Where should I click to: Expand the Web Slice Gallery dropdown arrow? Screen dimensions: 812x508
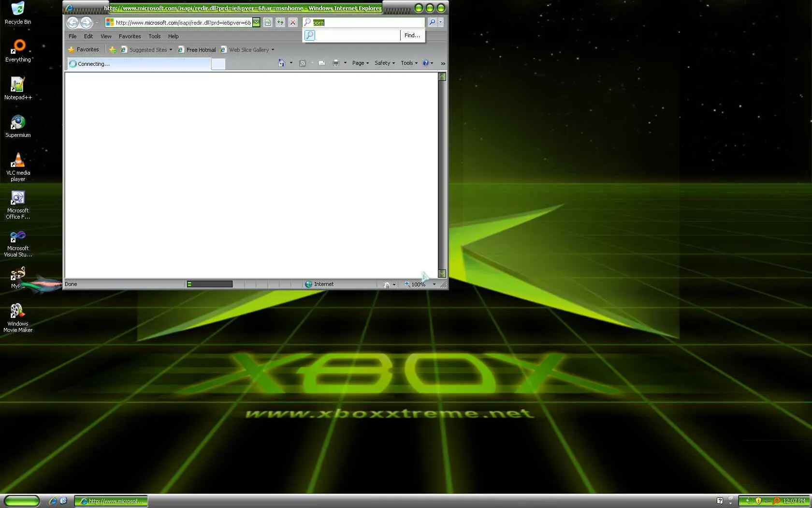pos(273,49)
